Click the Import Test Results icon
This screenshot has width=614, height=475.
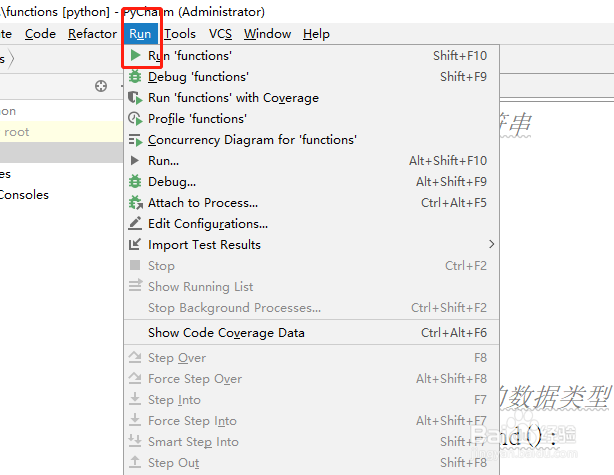point(135,244)
